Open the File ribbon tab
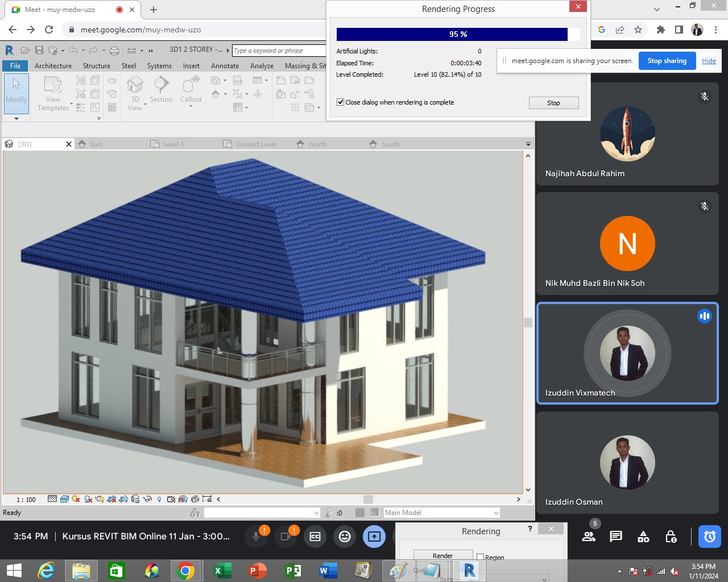Viewport: 728px width, 582px height. (x=15, y=66)
